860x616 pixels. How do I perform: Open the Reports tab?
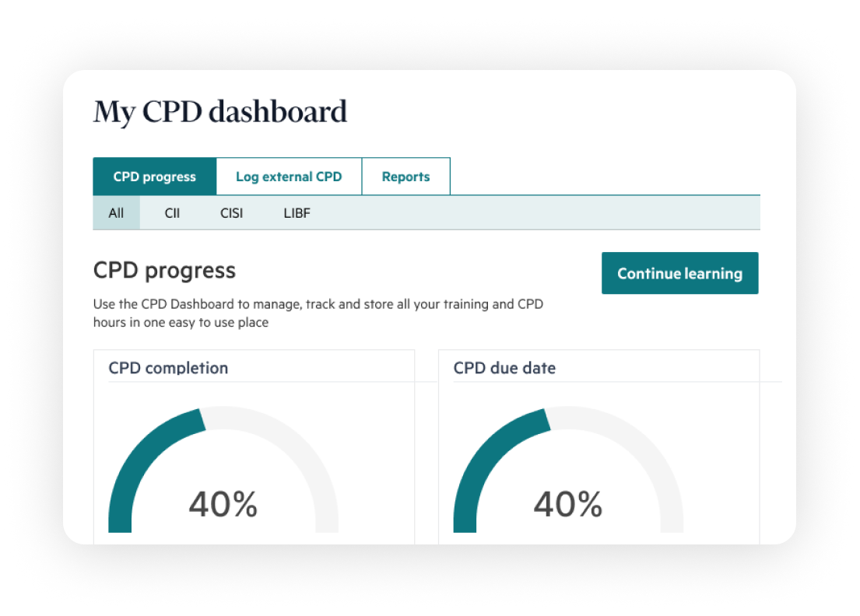coord(405,177)
